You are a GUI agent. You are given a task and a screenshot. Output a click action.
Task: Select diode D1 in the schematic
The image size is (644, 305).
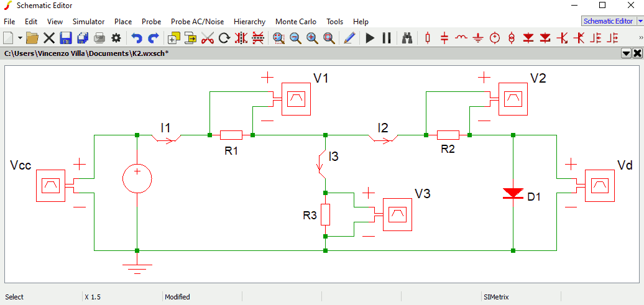pyautogui.click(x=513, y=193)
